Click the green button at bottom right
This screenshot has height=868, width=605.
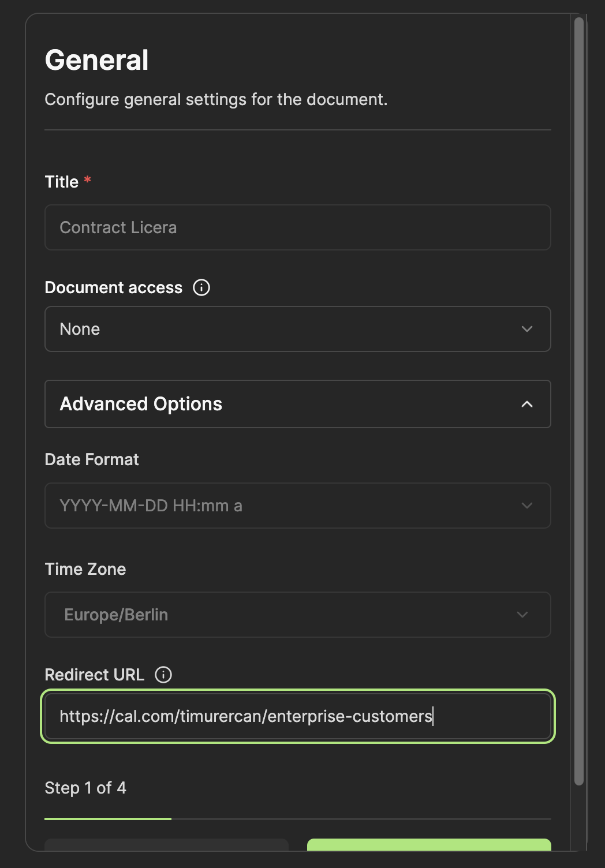point(429,845)
